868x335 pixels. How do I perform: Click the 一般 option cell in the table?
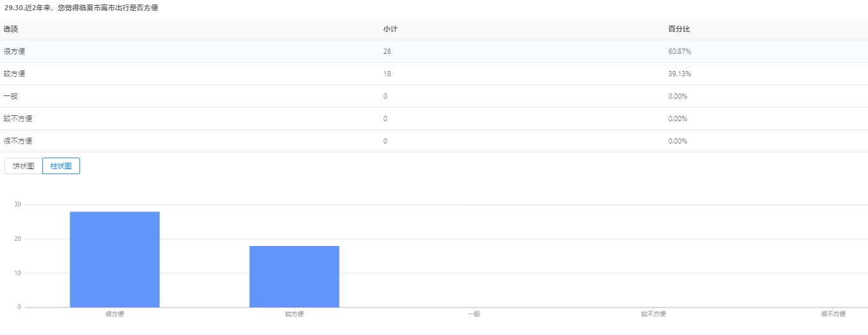10,96
